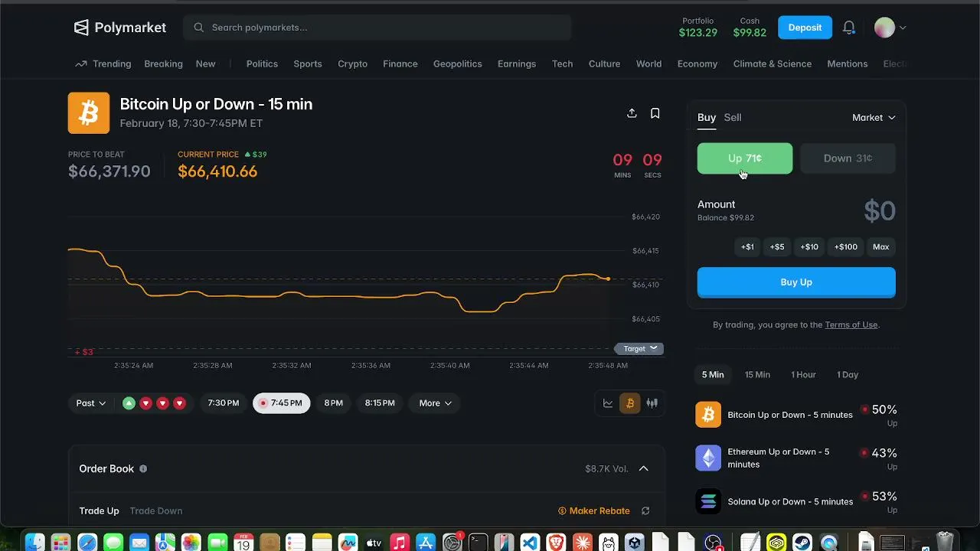
Task: Open the Geopolitics category
Action: [x=458, y=64]
